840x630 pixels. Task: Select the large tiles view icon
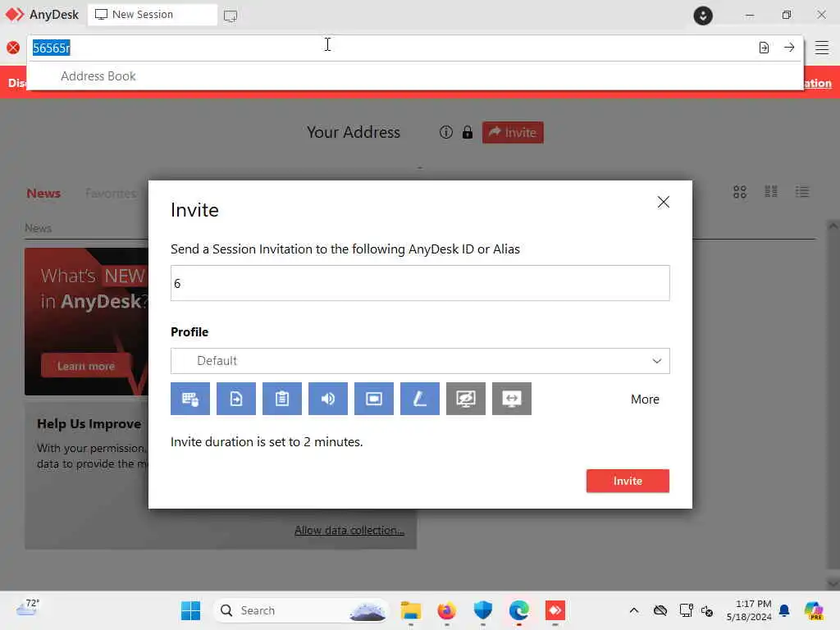[740, 192]
